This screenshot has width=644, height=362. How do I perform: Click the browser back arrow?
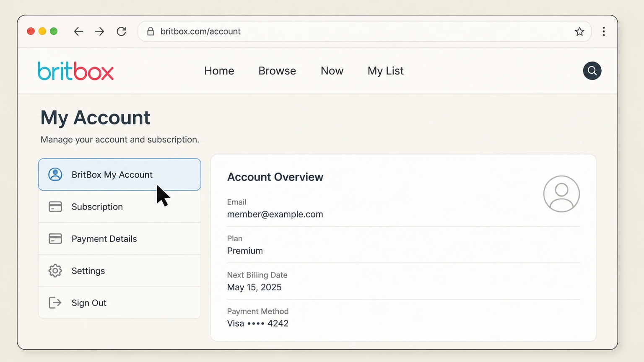pos(78,31)
